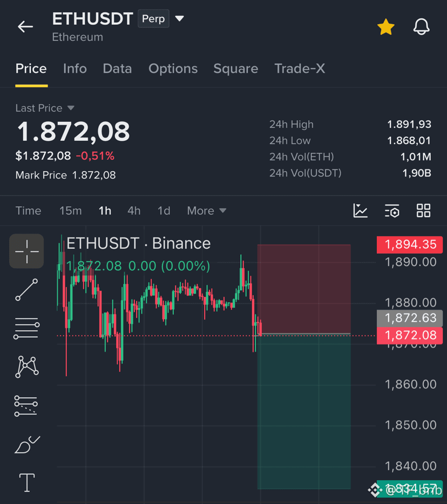
Task: Click the 1,850.00 price axis label
Action: point(411,425)
